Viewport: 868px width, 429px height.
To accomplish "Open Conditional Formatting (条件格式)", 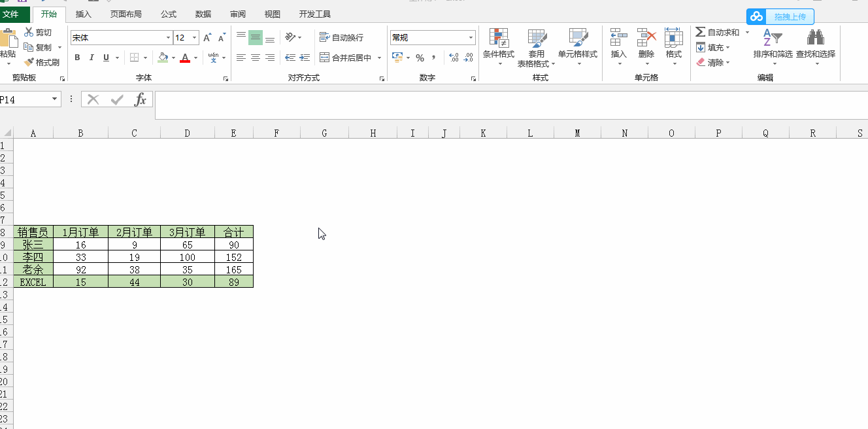I will coord(499,47).
